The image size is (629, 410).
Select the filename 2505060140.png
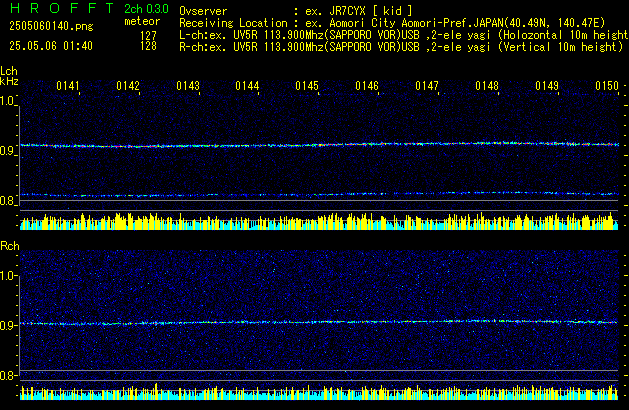[x=51, y=26]
